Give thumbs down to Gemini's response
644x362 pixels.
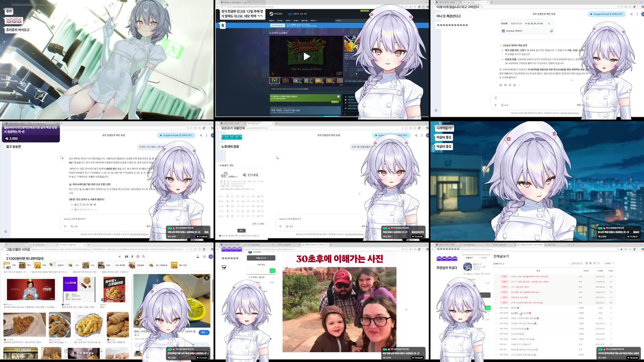[505, 85]
